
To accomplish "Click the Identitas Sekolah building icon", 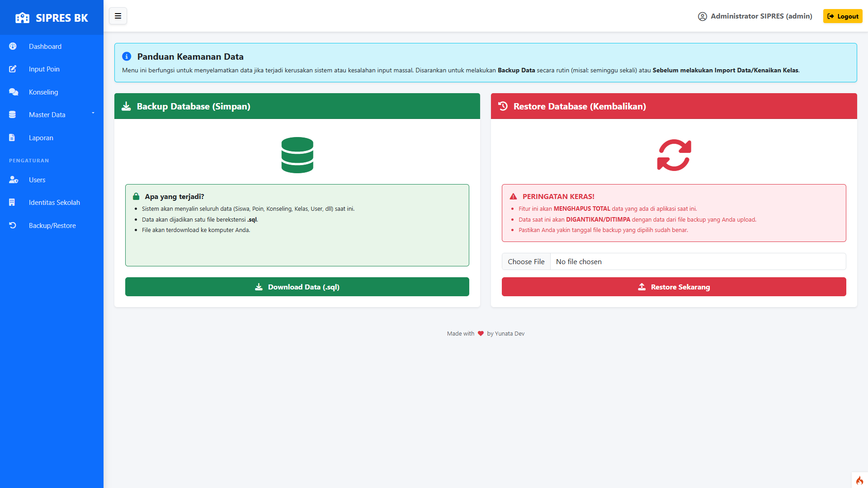I will point(12,203).
